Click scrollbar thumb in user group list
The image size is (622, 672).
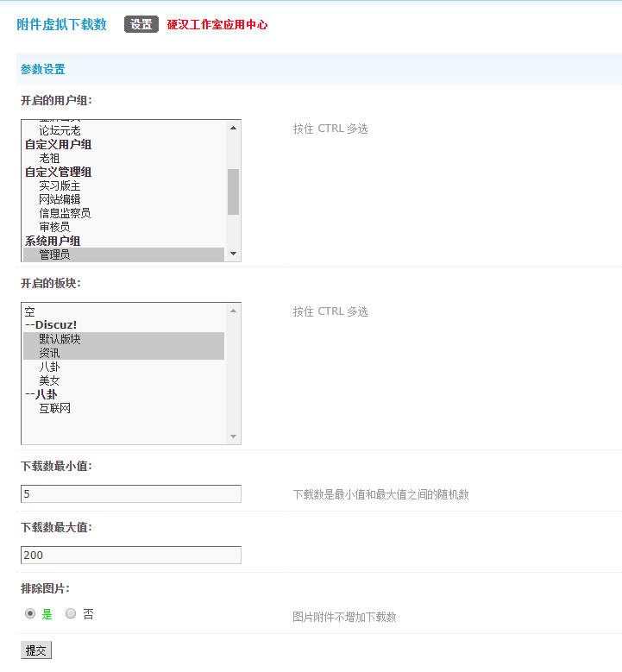pos(233,192)
